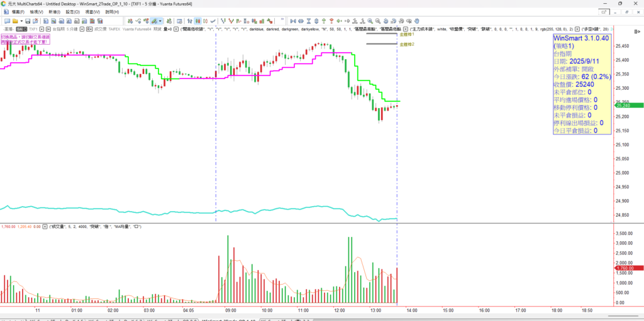Viewport: 644px width, 321px height.
Task: Toggle the SA status box in the chart header
Action: point(20,29)
